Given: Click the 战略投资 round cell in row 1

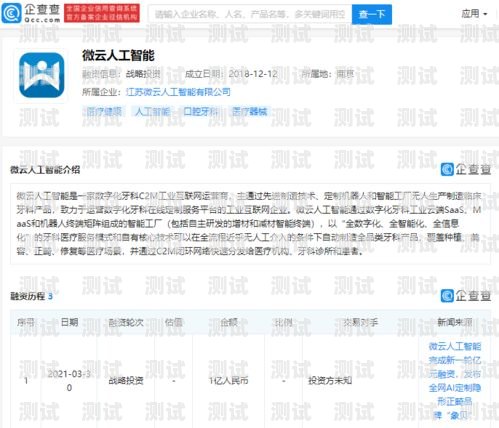Looking at the screenshot, I should [x=126, y=380].
